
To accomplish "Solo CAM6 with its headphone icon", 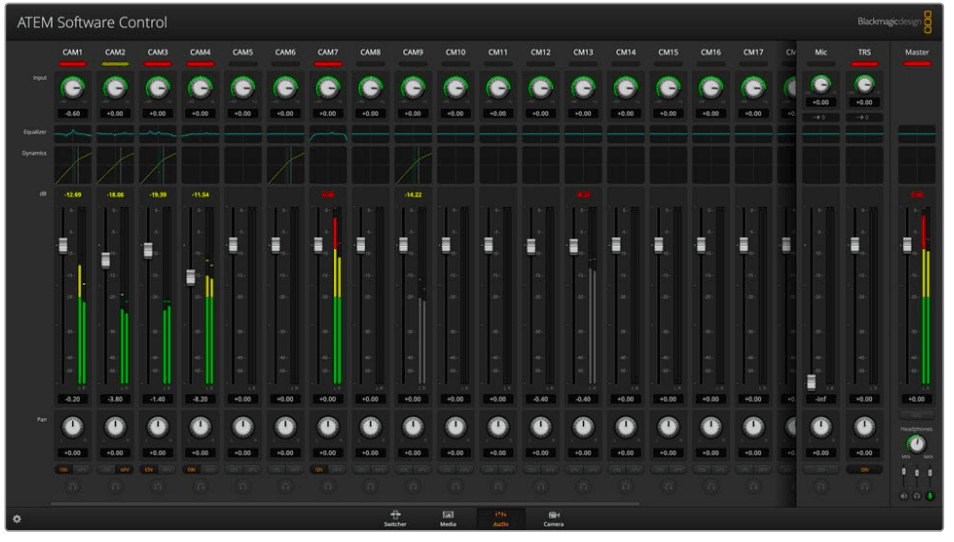I will 285,486.
